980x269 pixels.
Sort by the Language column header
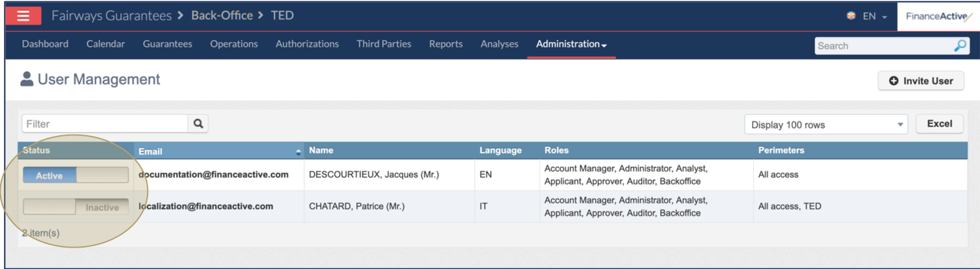click(507, 151)
